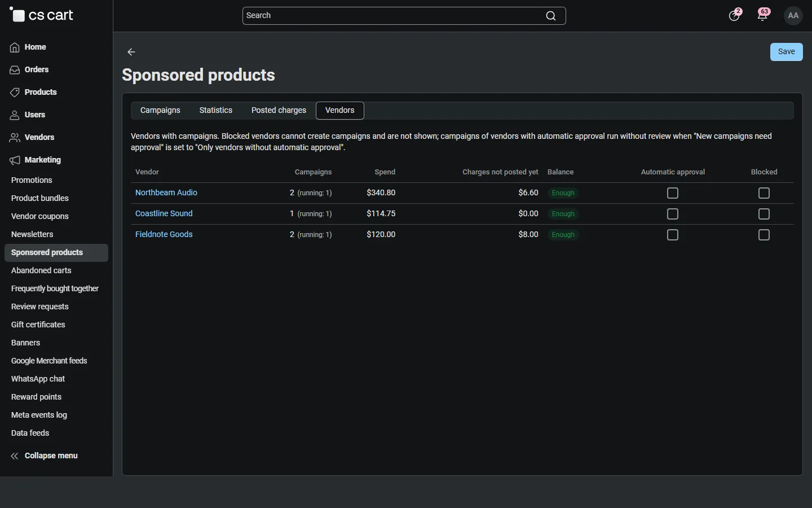Click Enough badge in Fieldnote Goods row
Screen dimensions: 812x508
tap(563, 235)
